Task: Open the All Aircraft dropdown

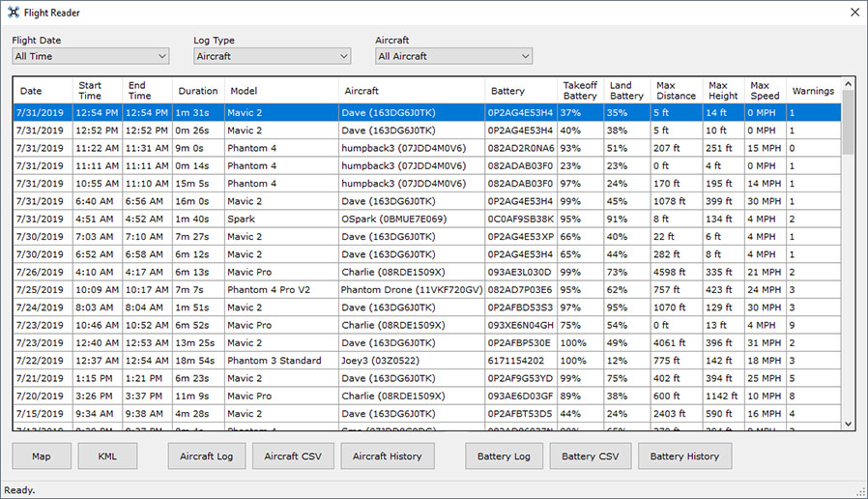Action: tap(454, 56)
